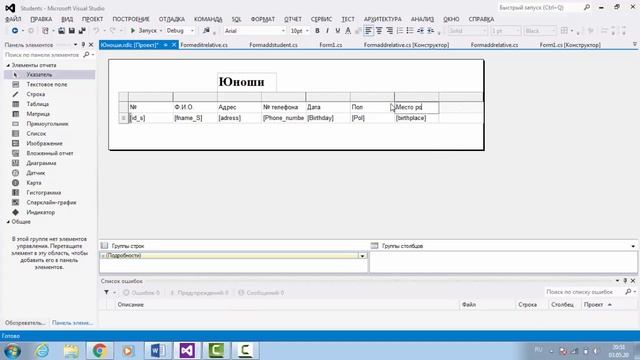
Task: Open Word from the taskbar
Action: click(158, 351)
